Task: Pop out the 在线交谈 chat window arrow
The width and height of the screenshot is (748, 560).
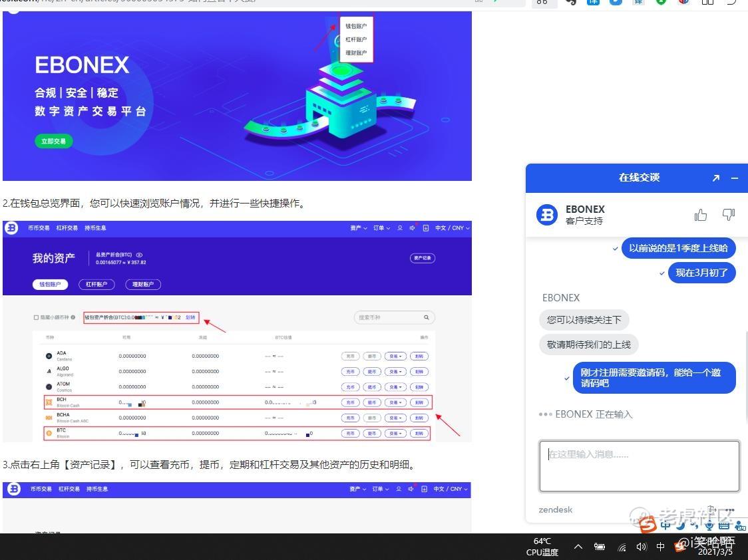Action: pos(715,178)
